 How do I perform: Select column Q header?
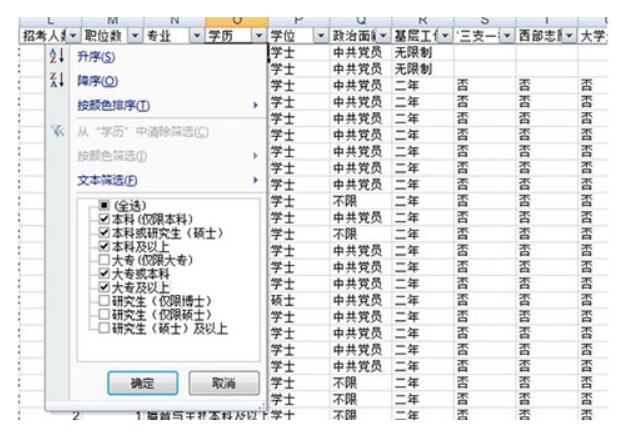[x=361, y=22]
